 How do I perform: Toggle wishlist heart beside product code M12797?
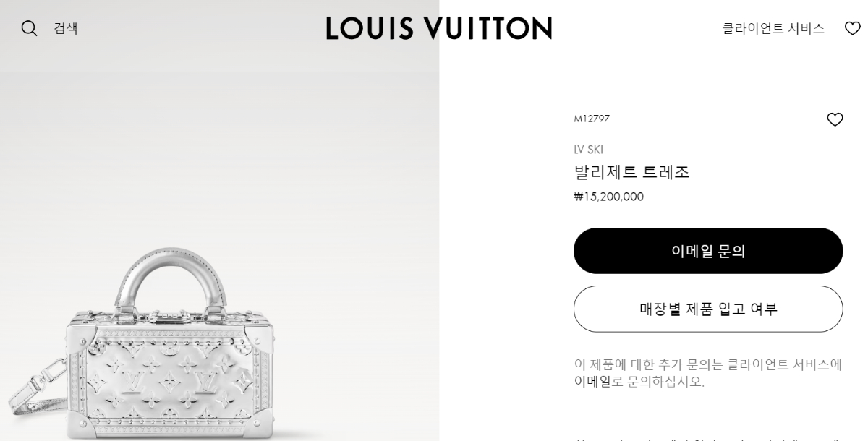[x=835, y=119]
